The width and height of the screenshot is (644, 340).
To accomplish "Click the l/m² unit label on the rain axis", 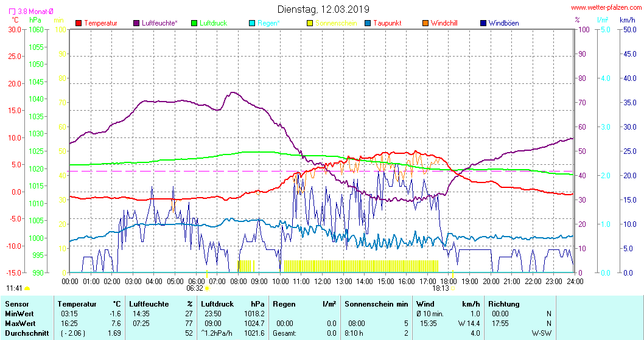I will [x=603, y=19].
